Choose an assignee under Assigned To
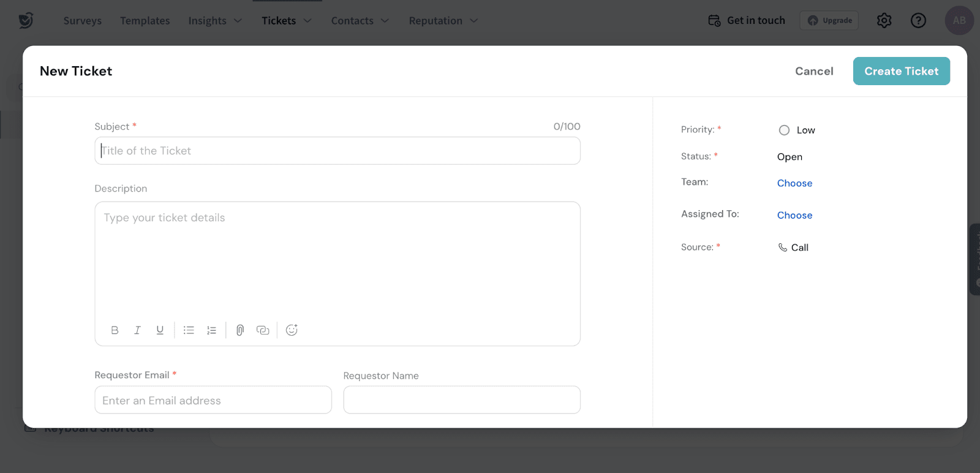Screen dimensions: 980x473 (794, 215)
